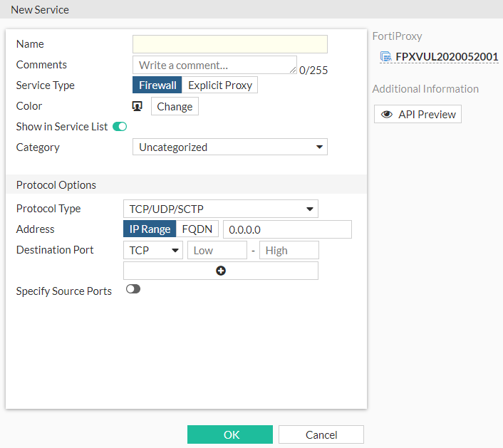Click the Destination Port label
Viewport: 503px width, 448px height.
point(55,250)
